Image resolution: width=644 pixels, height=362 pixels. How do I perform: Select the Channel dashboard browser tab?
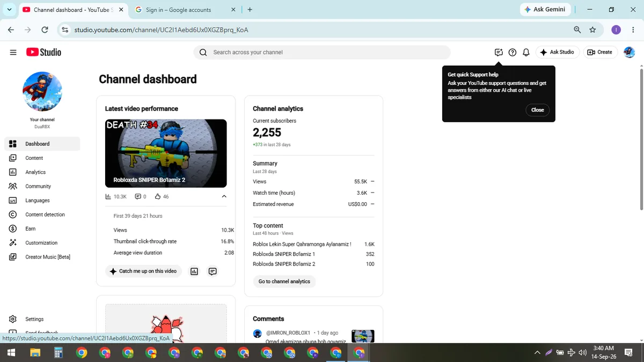tap(72, 10)
